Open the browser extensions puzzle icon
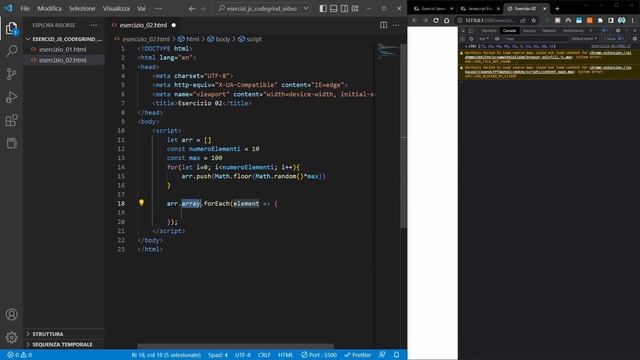This screenshot has width=640, height=360. [600, 20]
